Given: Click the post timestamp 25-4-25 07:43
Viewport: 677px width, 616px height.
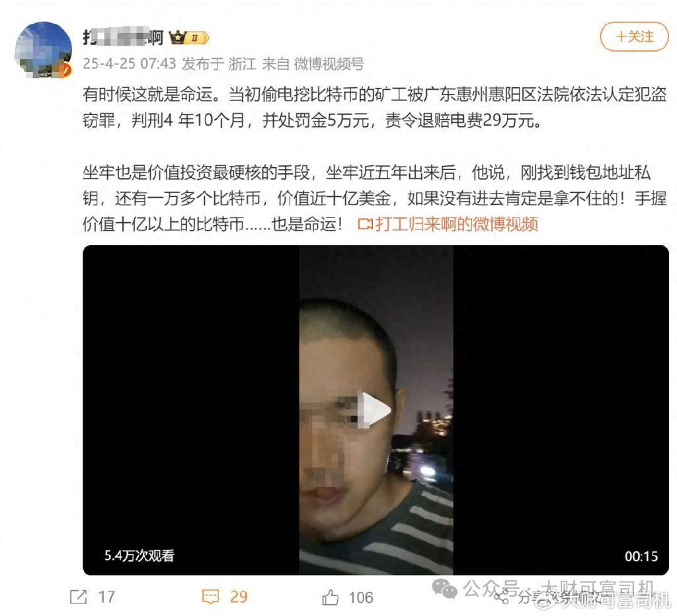Looking at the screenshot, I should pyautogui.click(x=129, y=64).
